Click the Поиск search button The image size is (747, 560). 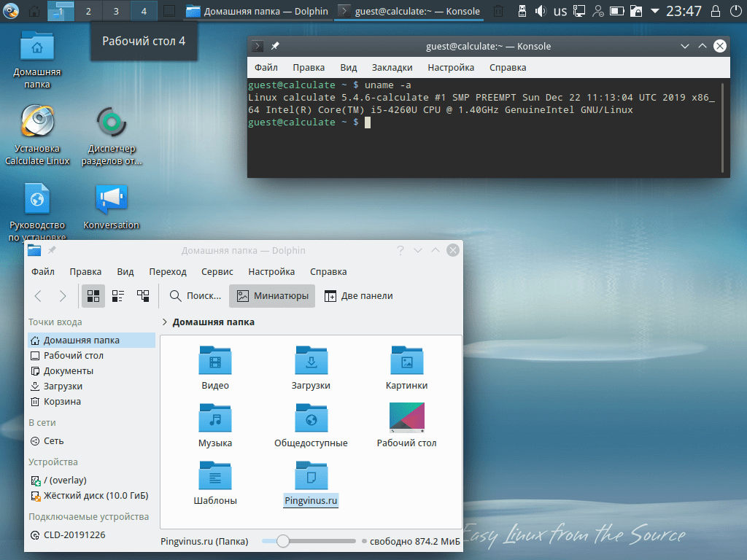pos(195,296)
